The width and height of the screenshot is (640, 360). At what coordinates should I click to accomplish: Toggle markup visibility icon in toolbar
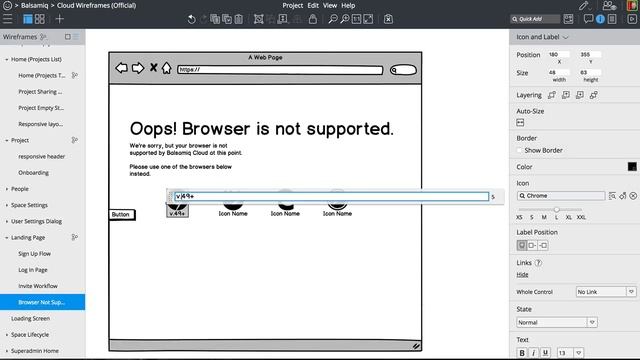click(x=388, y=19)
